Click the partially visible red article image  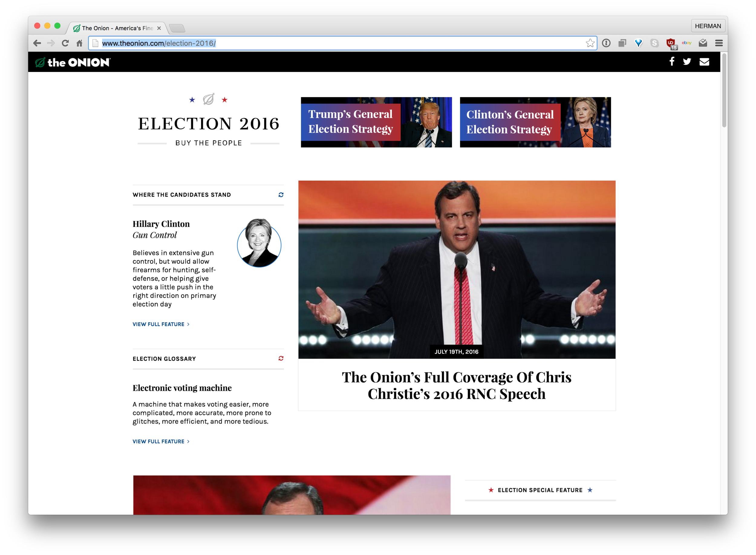pos(292,495)
